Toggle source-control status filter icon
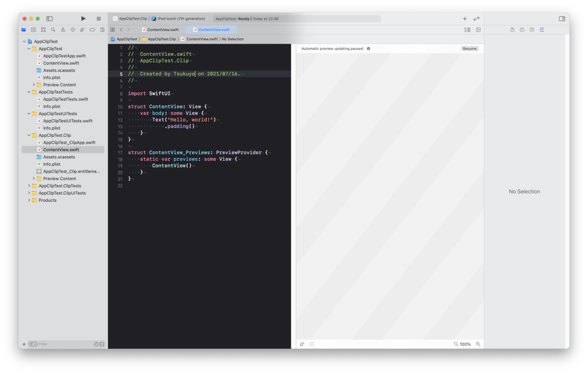 coord(102,344)
